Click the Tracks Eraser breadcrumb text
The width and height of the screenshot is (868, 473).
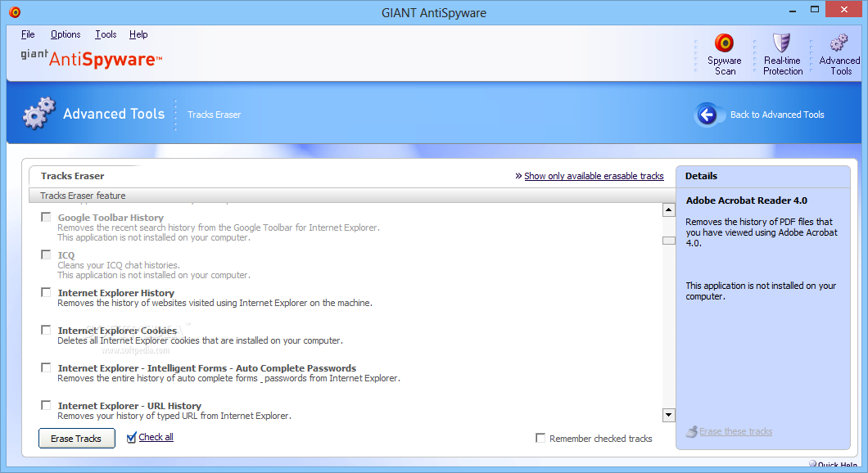pos(215,115)
